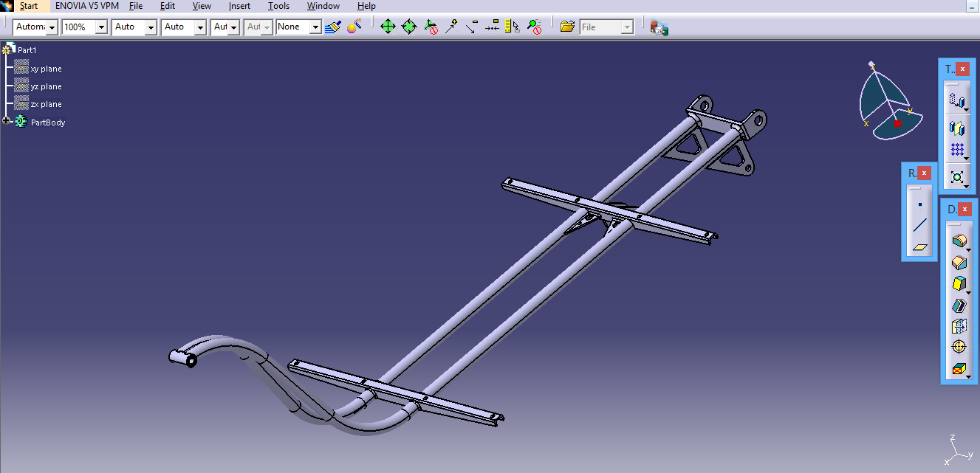Viewport: 980px width, 473px height.
Task: Click the dotted-arrows-with-lines toolbar icon
Action: 492,27
